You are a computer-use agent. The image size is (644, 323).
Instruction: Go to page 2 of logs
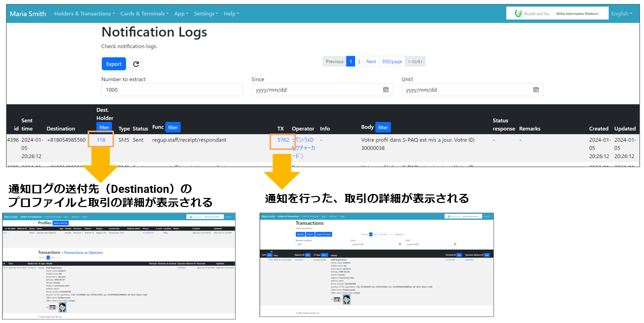[x=359, y=61]
